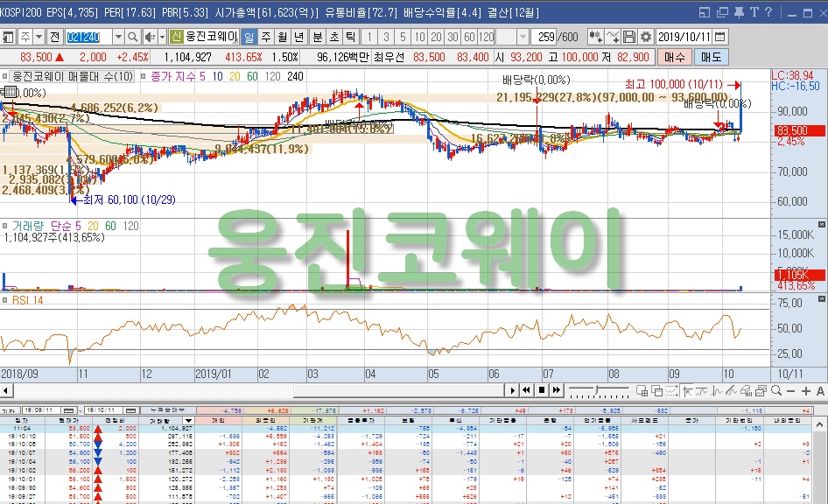Image resolution: width=828 pixels, height=504 pixels.
Task: Open the stock code history dropdown arrow
Action: [118, 37]
